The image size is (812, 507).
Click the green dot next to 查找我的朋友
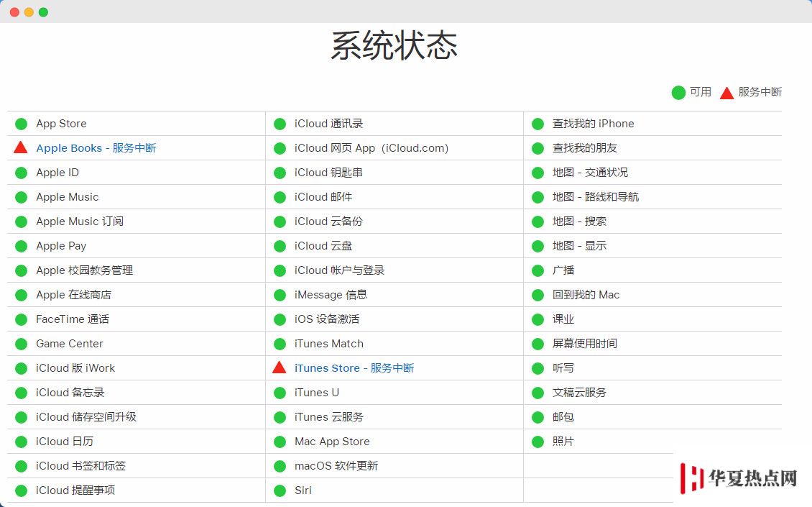pos(538,148)
